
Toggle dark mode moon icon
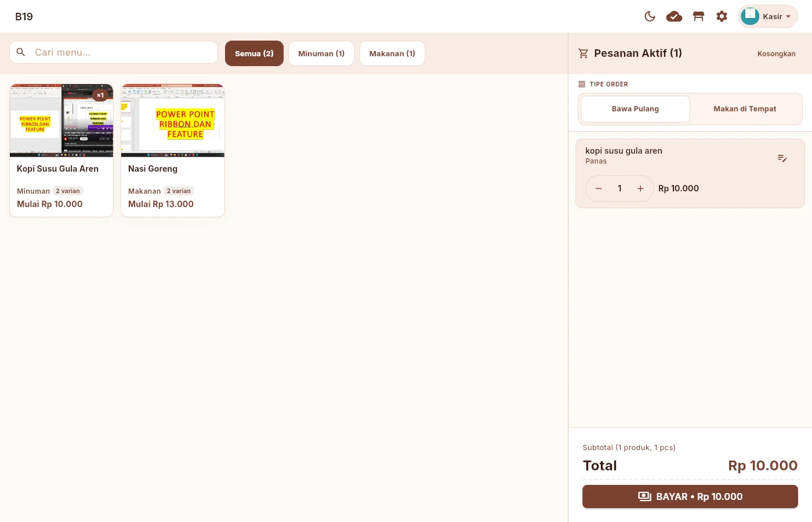click(650, 16)
